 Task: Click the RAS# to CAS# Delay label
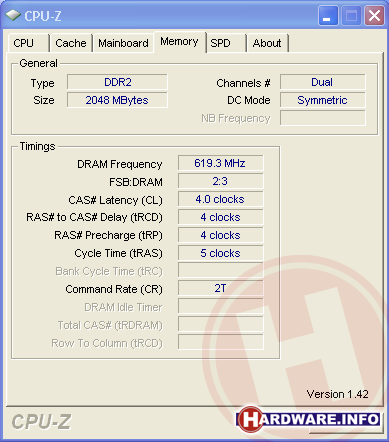[94, 217]
